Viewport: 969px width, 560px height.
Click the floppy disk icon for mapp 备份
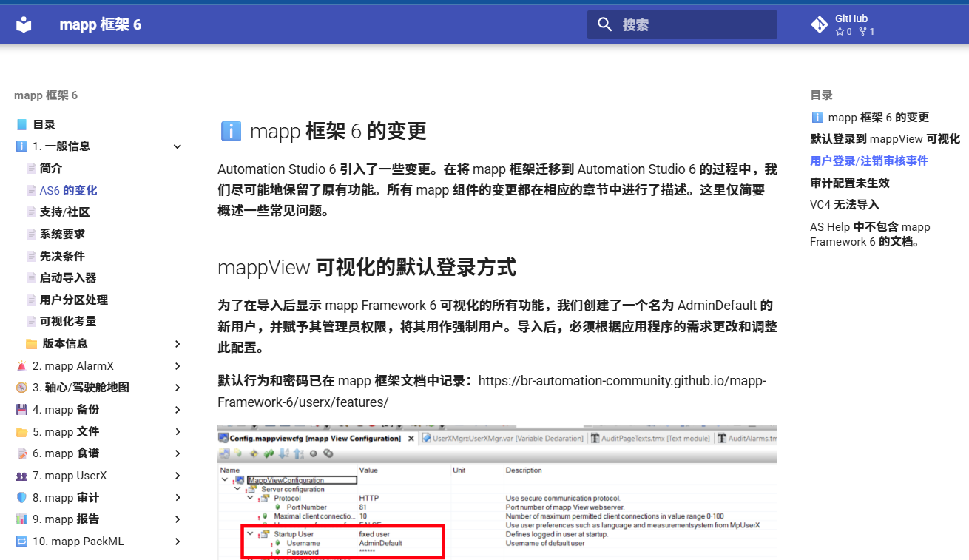pyautogui.click(x=21, y=410)
